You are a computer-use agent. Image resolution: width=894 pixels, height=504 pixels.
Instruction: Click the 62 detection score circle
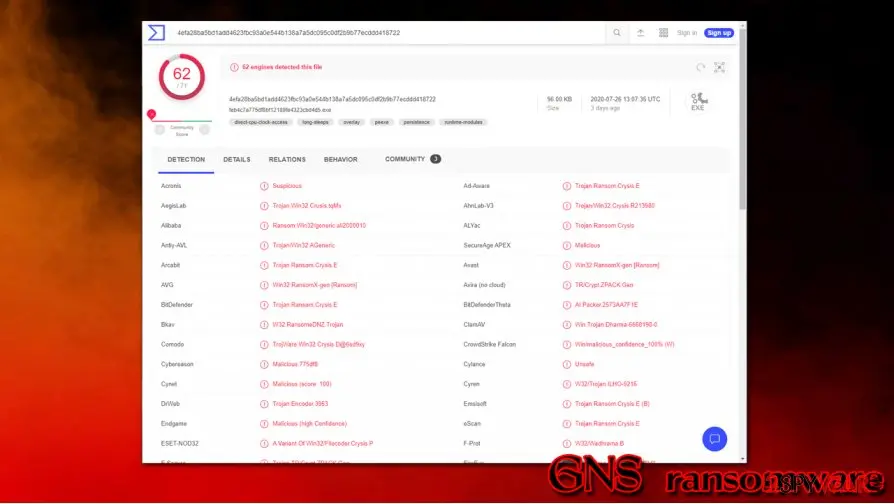(x=182, y=77)
